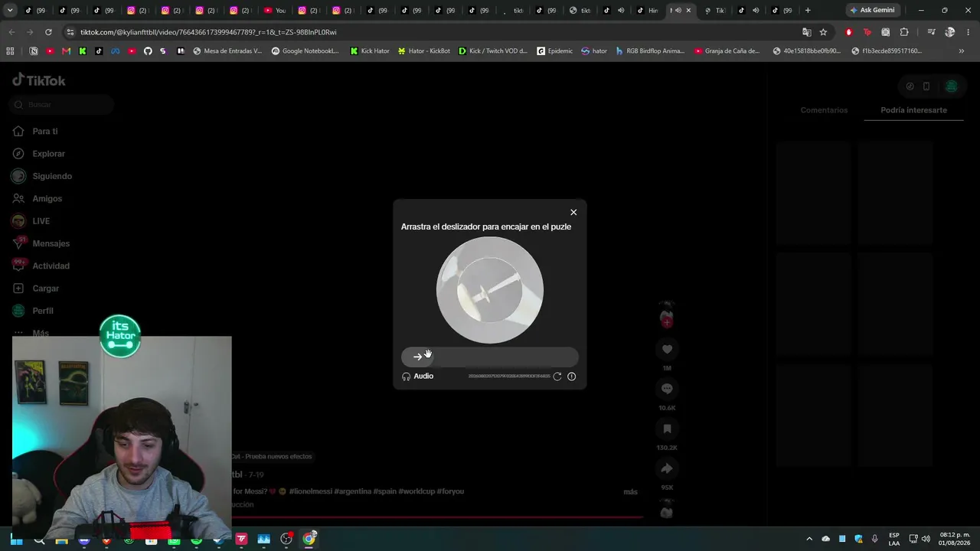Open LIVE in the sidebar
The width and height of the screenshot is (980, 551).
31,221
